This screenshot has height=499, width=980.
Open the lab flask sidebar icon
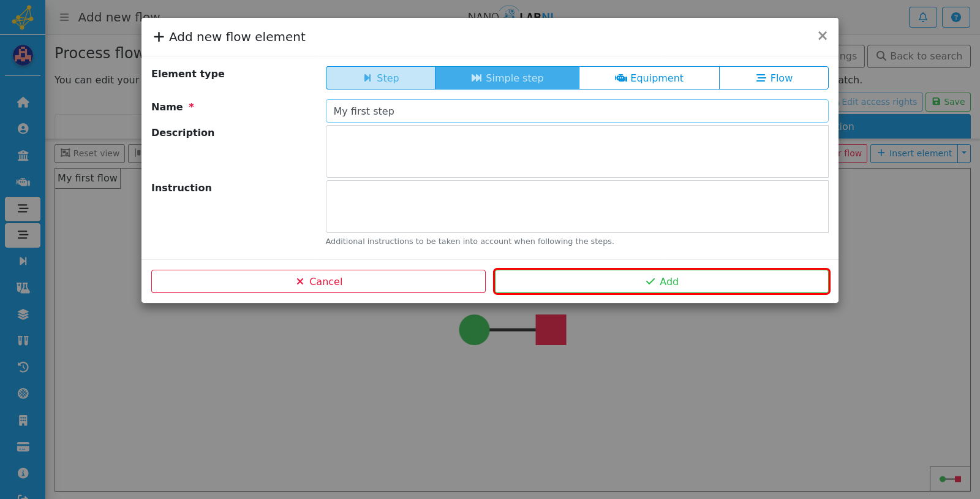tap(23, 288)
